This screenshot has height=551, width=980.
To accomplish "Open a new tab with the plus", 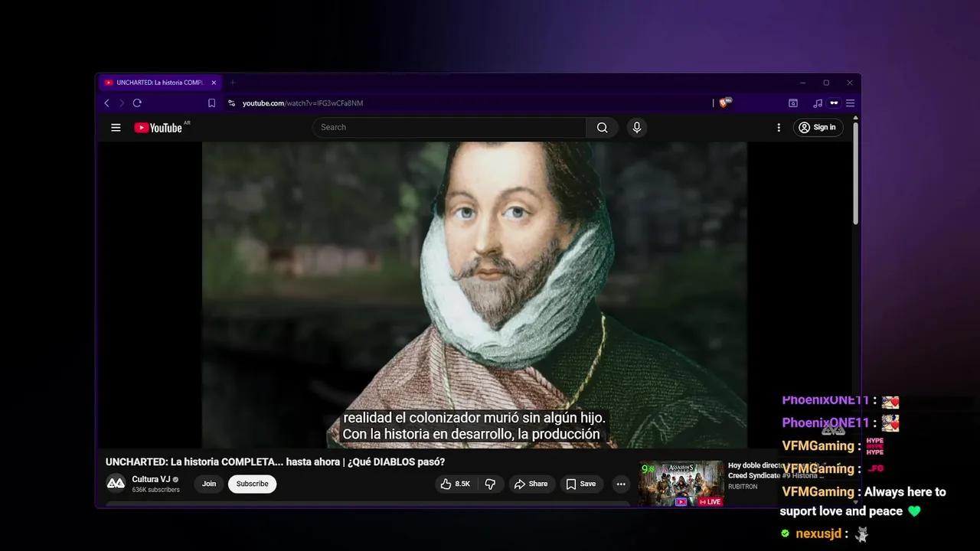I will [x=233, y=83].
